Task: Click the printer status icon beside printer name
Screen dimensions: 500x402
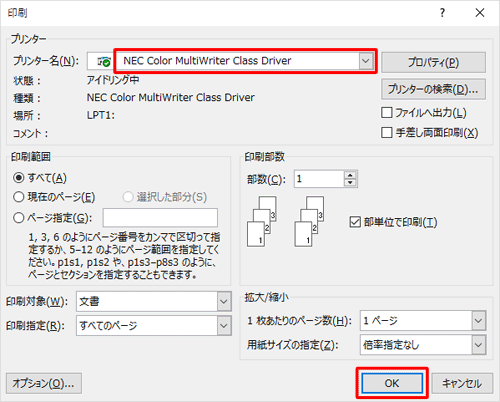Action: pos(104,61)
